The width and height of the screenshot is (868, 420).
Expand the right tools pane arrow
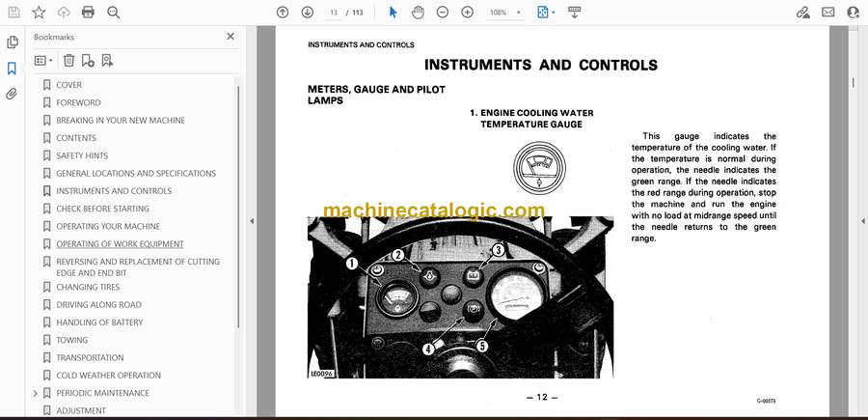[862, 221]
